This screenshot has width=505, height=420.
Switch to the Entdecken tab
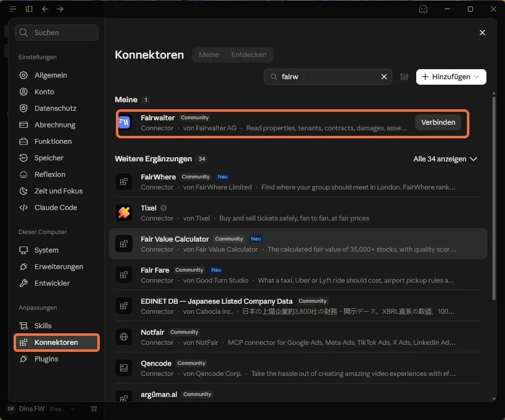(x=249, y=55)
